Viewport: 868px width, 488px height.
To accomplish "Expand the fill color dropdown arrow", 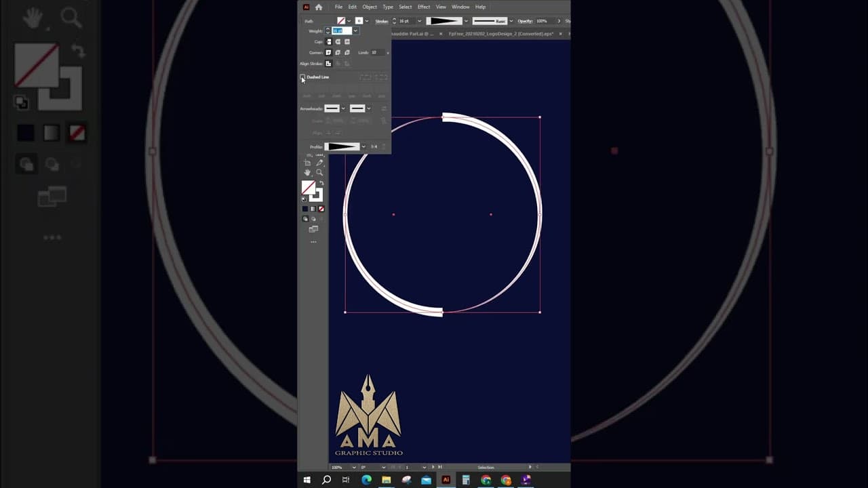I will [x=349, y=21].
